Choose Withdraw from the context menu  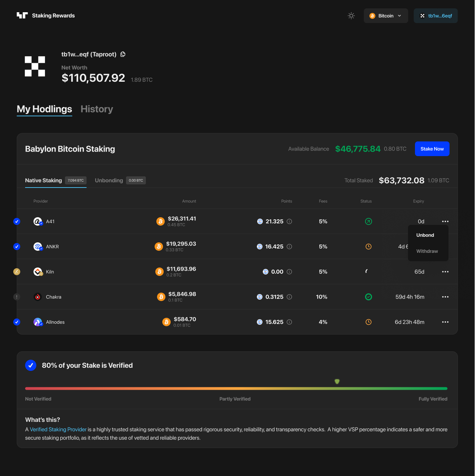click(x=427, y=251)
